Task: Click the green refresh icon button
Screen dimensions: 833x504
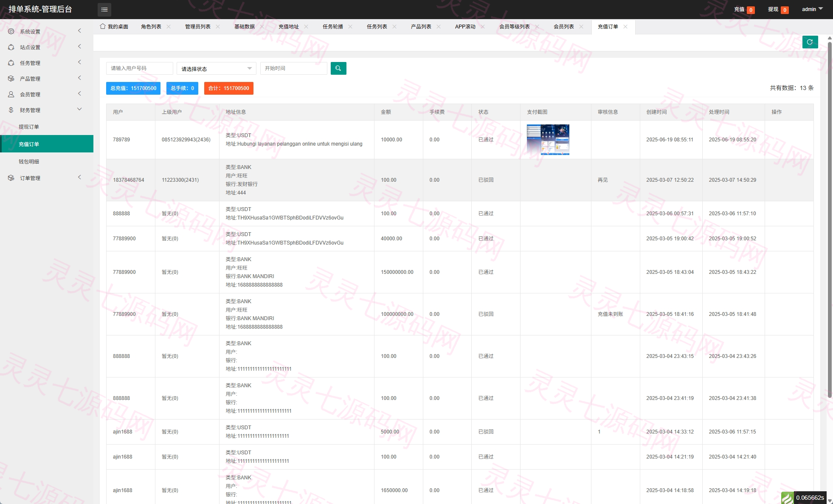Action: [810, 42]
